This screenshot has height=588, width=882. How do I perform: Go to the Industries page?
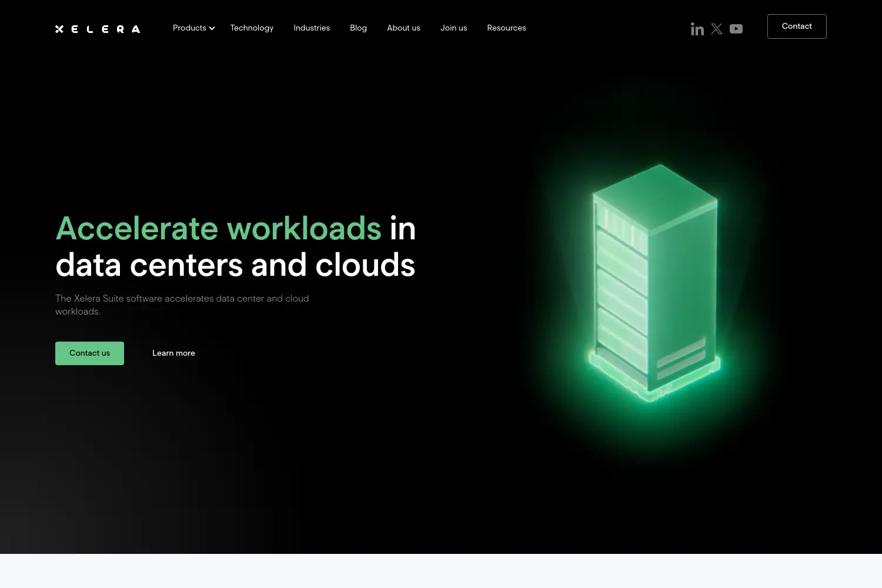[312, 28]
